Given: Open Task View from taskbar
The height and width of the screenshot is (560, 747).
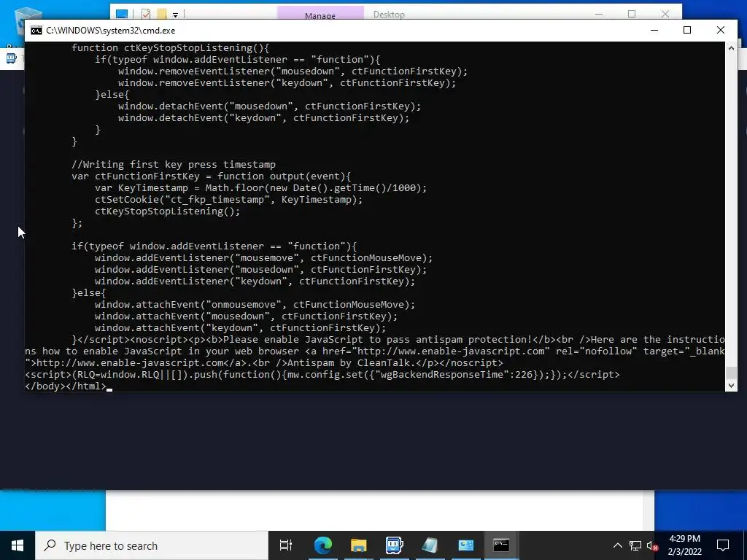Looking at the screenshot, I should click(286, 545).
